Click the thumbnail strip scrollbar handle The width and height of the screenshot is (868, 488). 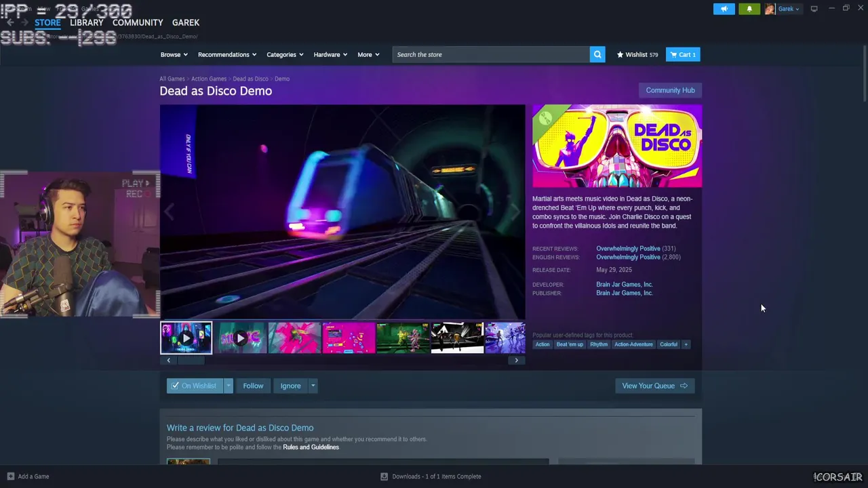(x=191, y=361)
